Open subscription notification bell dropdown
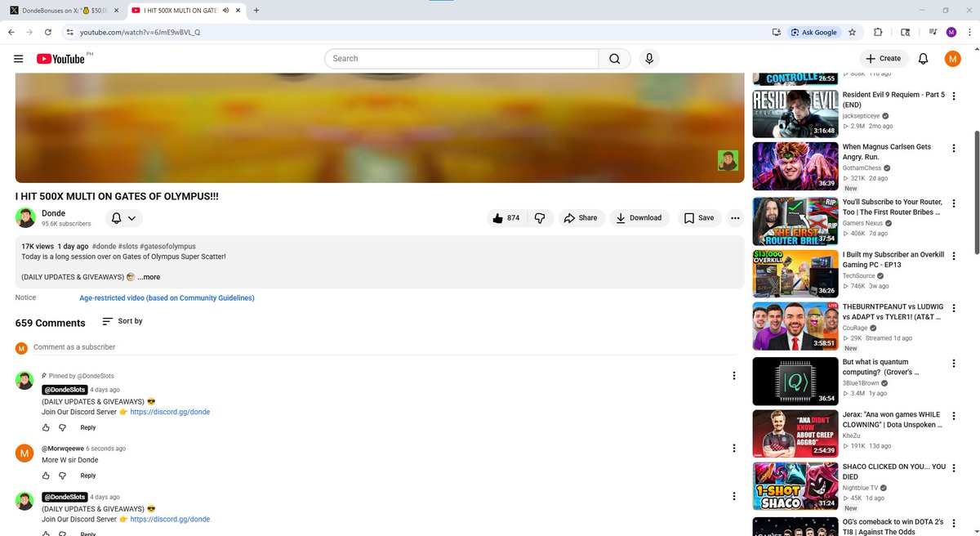The height and width of the screenshot is (536, 980). (123, 218)
